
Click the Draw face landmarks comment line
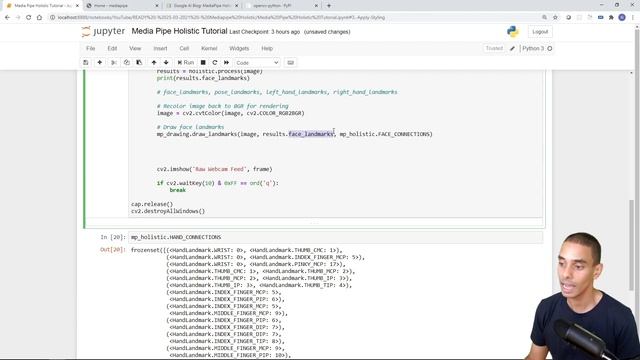click(x=190, y=127)
